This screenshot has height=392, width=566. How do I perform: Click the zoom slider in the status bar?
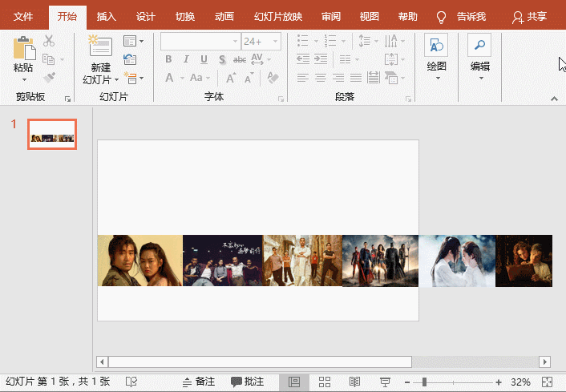(x=424, y=382)
